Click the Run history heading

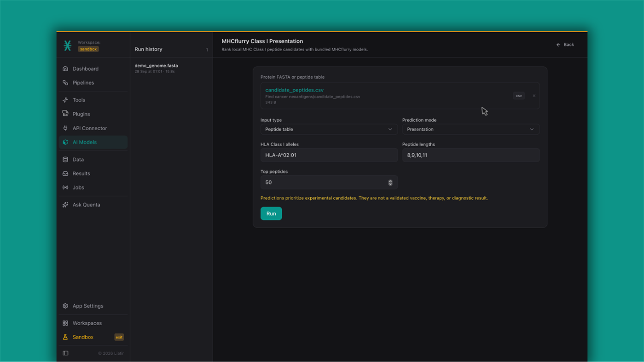[x=148, y=49]
